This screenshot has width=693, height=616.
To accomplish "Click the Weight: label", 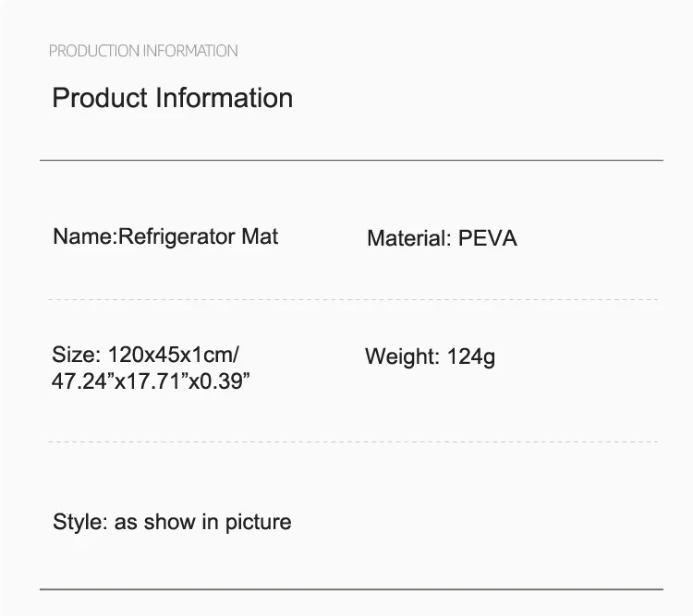I will click(402, 356).
